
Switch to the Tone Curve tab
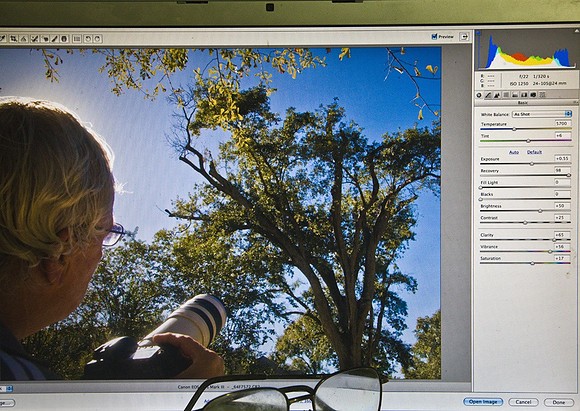(488, 95)
